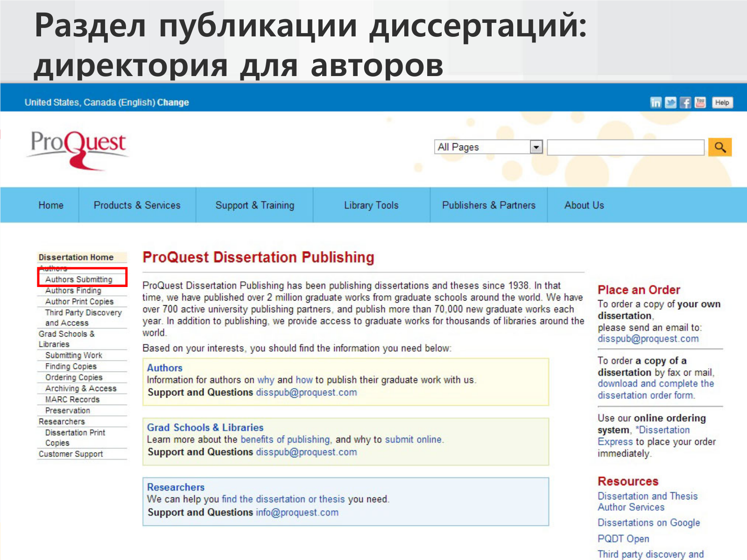Image resolution: width=747 pixels, height=560 pixels.
Task: Click the 'how' link in Authors box
Action: point(304,380)
